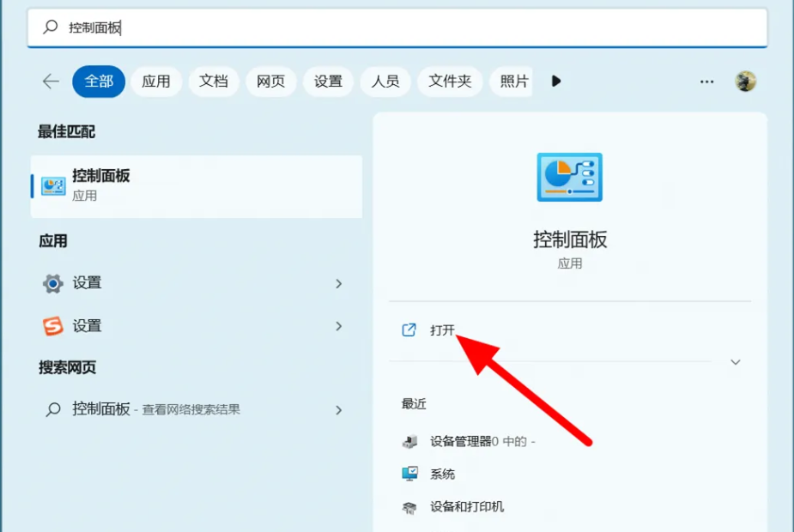Screen dimensions: 794x532
Task: Select the 控制面板 best match result
Action: (x=196, y=185)
